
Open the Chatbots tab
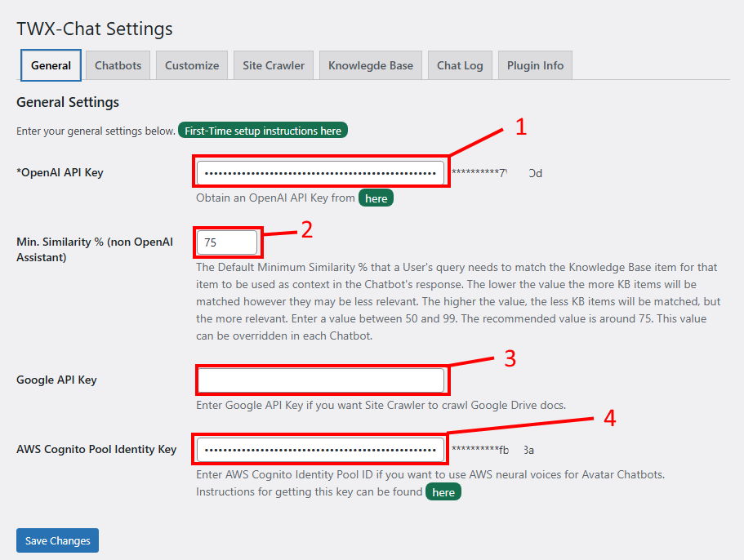click(118, 65)
